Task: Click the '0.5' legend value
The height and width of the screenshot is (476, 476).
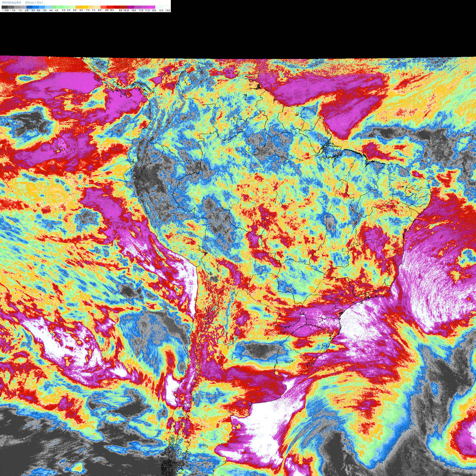Action: pyautogui.click(x=7, y=10)
